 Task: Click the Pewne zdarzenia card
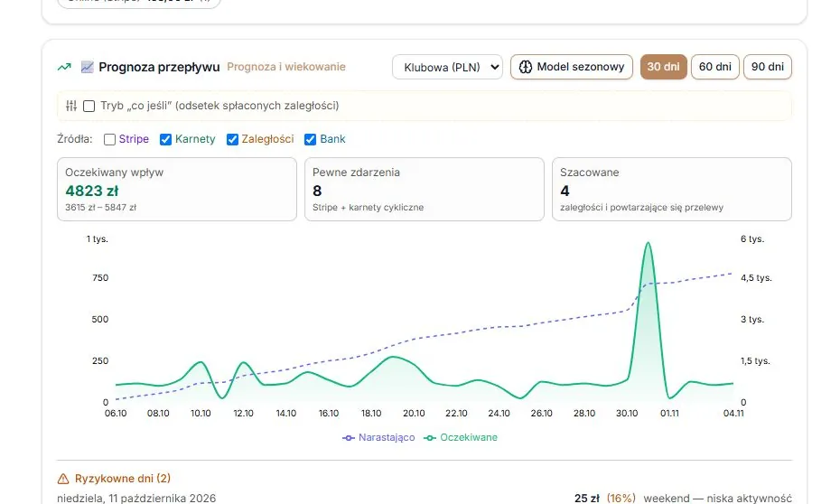pyautogui.click(x=425, y=189)
